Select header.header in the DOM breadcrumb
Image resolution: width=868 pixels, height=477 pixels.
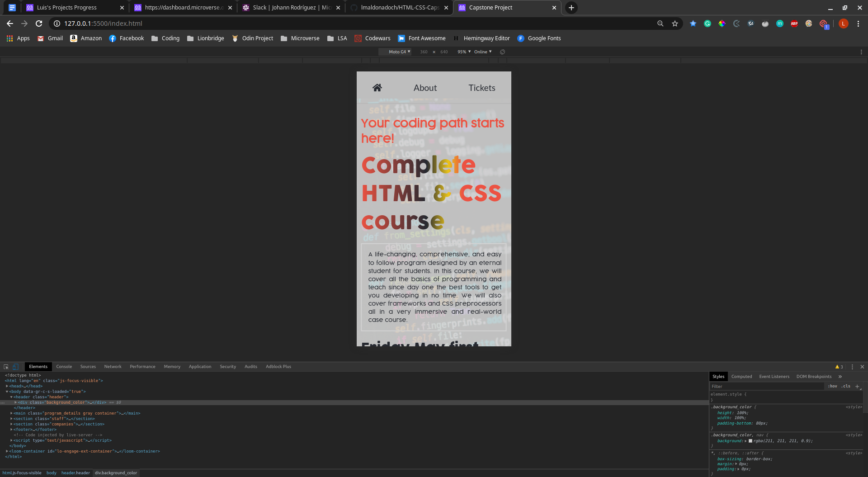click(75, 473)
